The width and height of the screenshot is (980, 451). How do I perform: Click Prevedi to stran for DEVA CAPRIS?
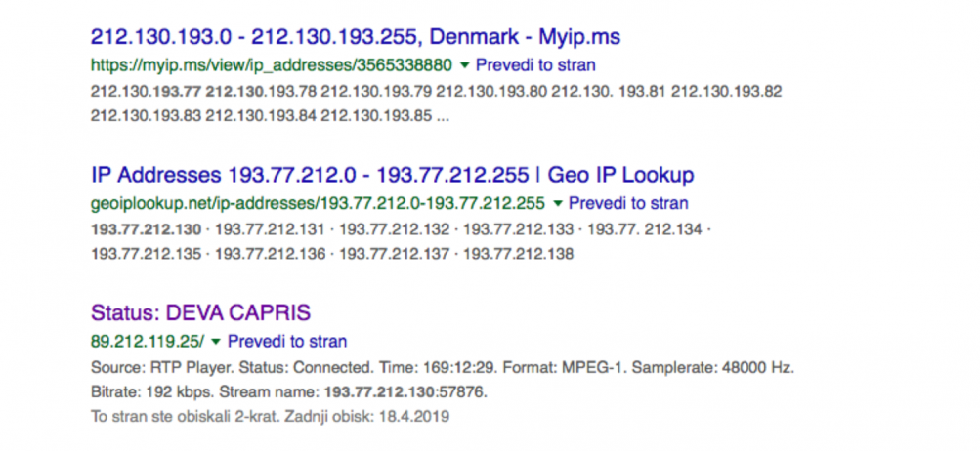(x=287, y=341)
